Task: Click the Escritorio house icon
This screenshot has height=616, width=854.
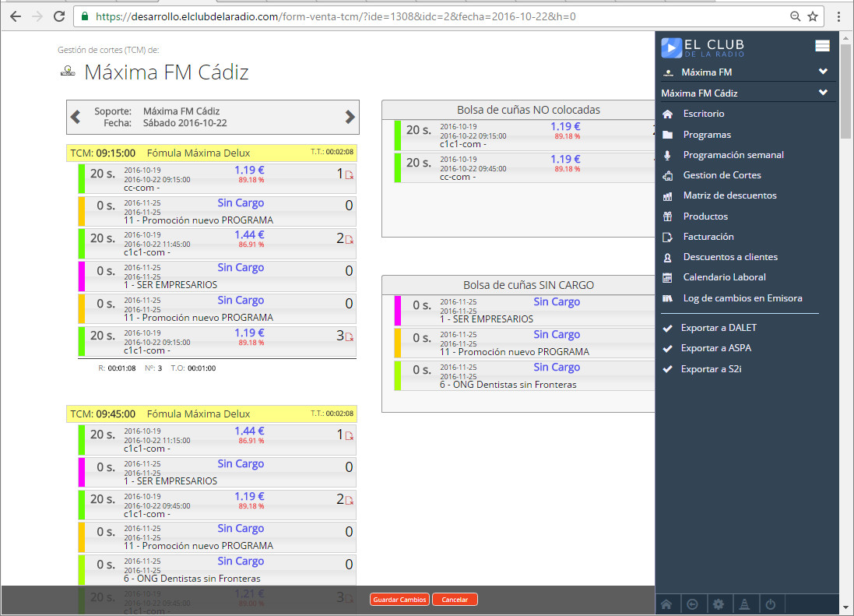Action: pos(667,114)
